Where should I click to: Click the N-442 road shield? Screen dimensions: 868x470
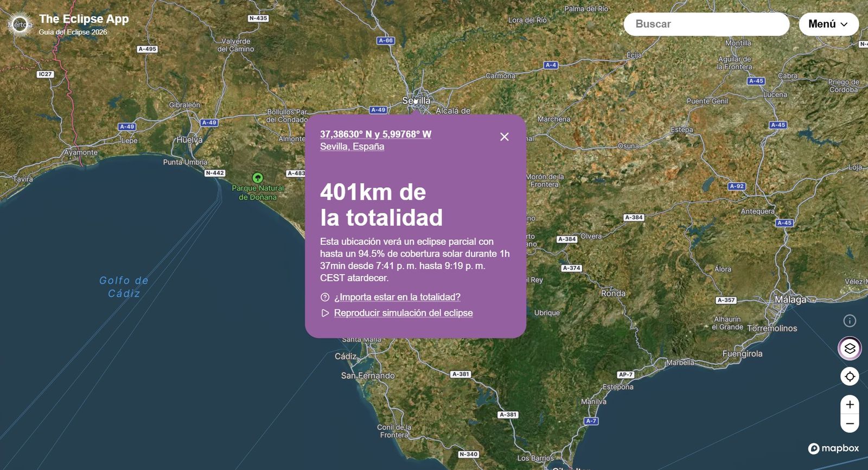click(x=215, y=173)
